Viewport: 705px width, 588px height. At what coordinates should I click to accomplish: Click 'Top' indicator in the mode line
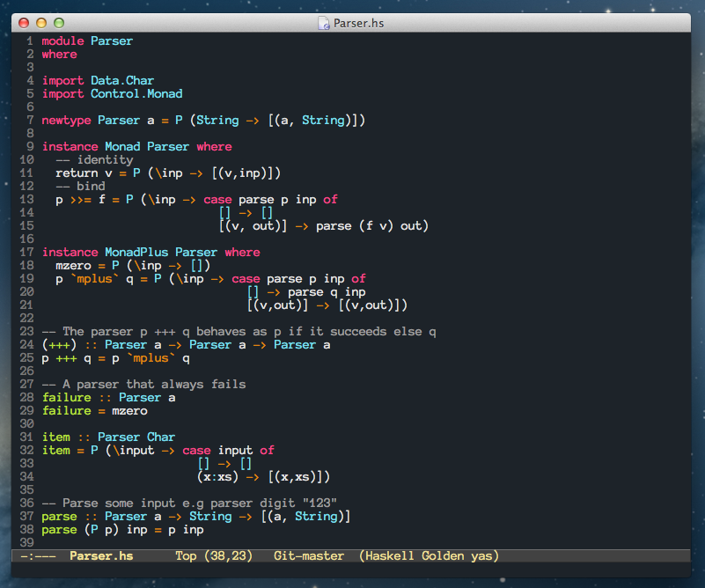pyautogui.click(x=186, y=556)
